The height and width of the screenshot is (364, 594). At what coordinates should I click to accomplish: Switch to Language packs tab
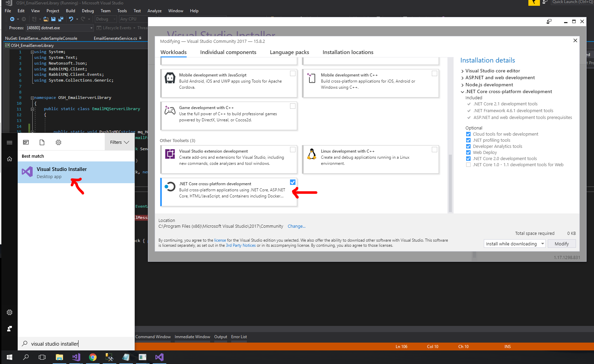point(289,52)
